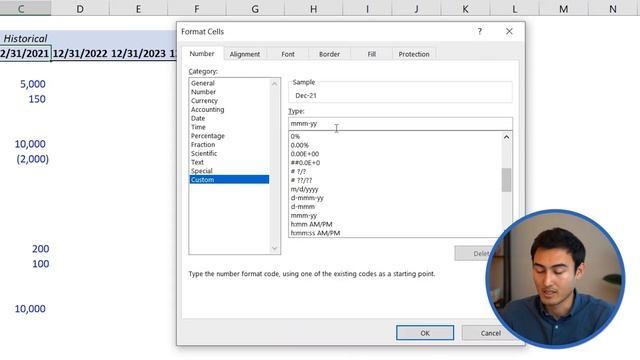Screen dimensions: 640x360
Task: Choose the ##0.0E+0 format code
Action: (x=395, y=163)
